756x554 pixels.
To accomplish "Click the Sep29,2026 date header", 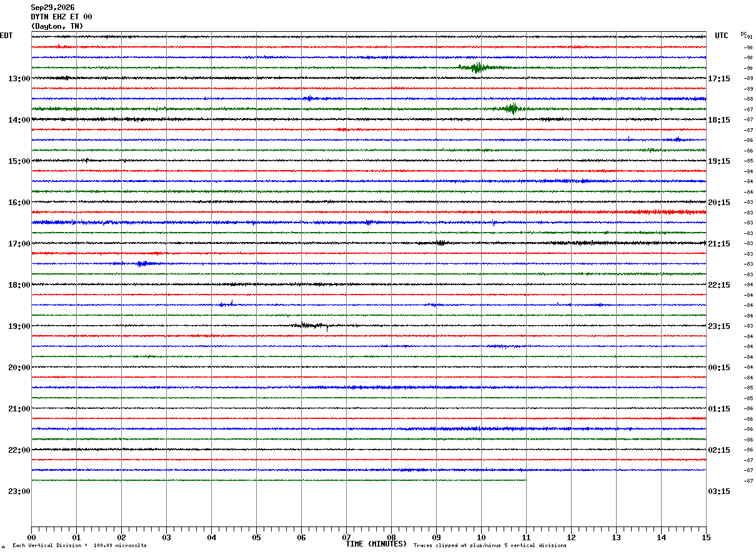I will [53, 8].
